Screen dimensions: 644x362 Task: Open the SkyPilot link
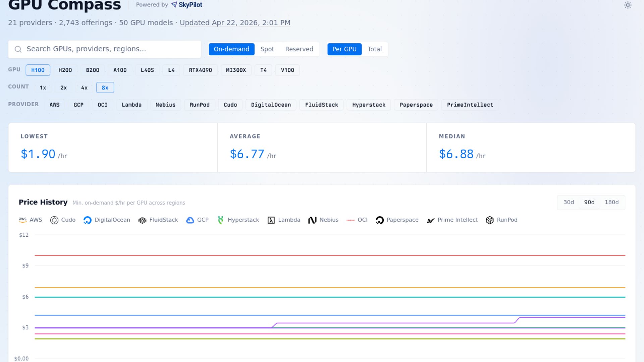click(x=187, y=5)
